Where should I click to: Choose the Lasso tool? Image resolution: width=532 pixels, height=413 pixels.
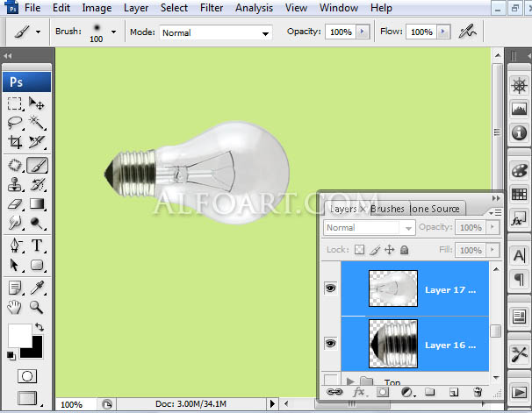[x=15, y=123]
